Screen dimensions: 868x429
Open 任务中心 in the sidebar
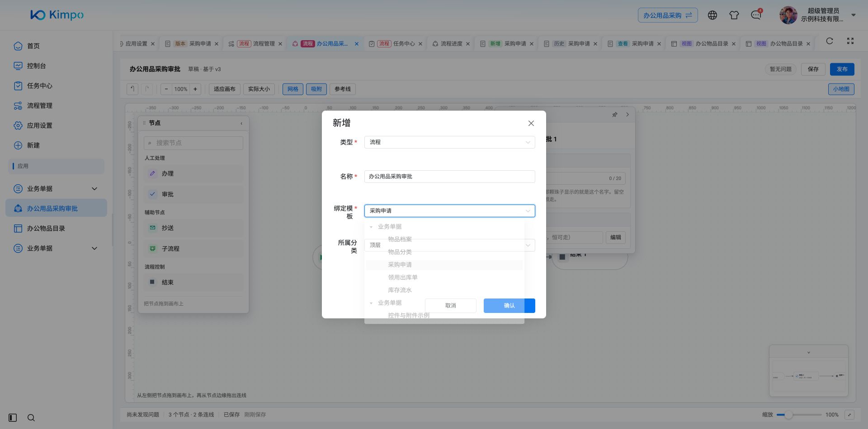(57, 86)
